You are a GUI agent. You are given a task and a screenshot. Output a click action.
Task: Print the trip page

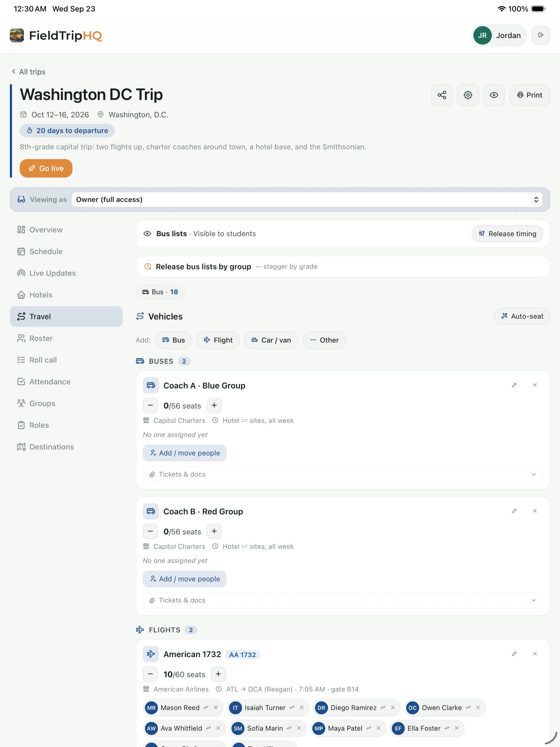click(x=530, y=95)
